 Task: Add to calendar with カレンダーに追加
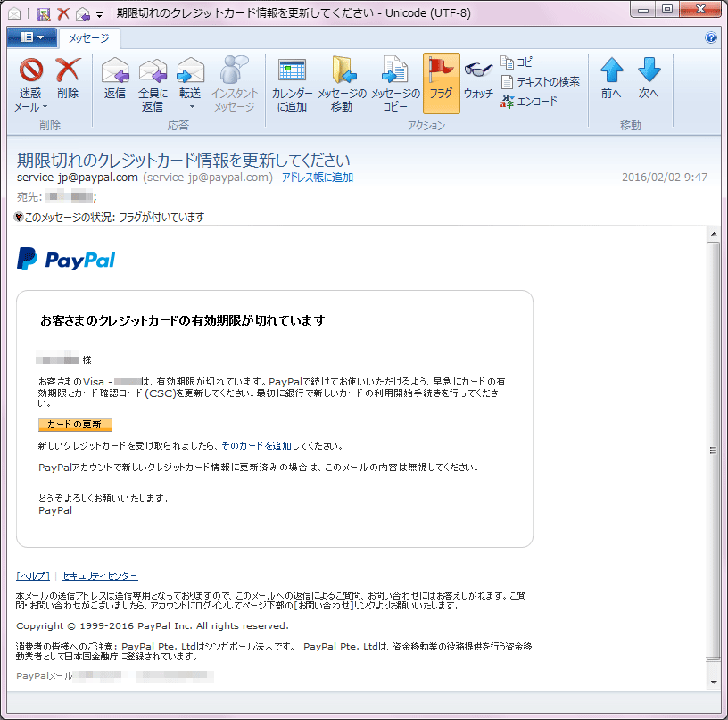[x=292, y=85]
